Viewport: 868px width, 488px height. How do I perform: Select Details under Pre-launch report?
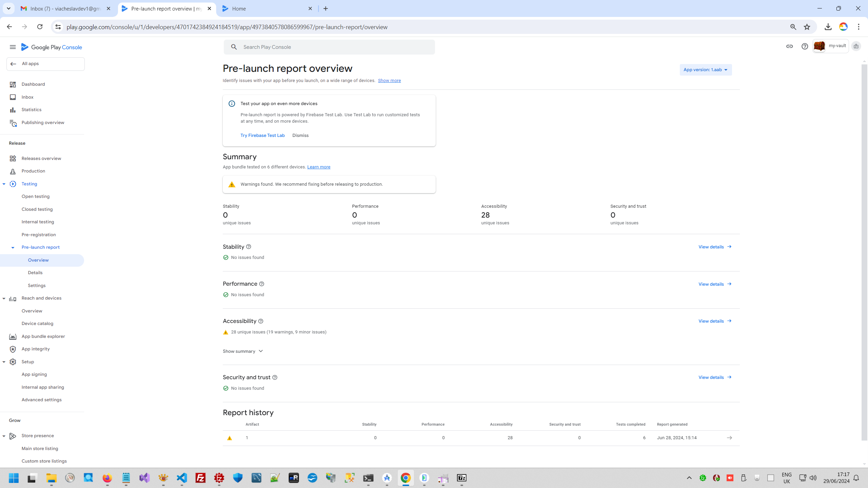pyautogui.click(x=35, y=273)
